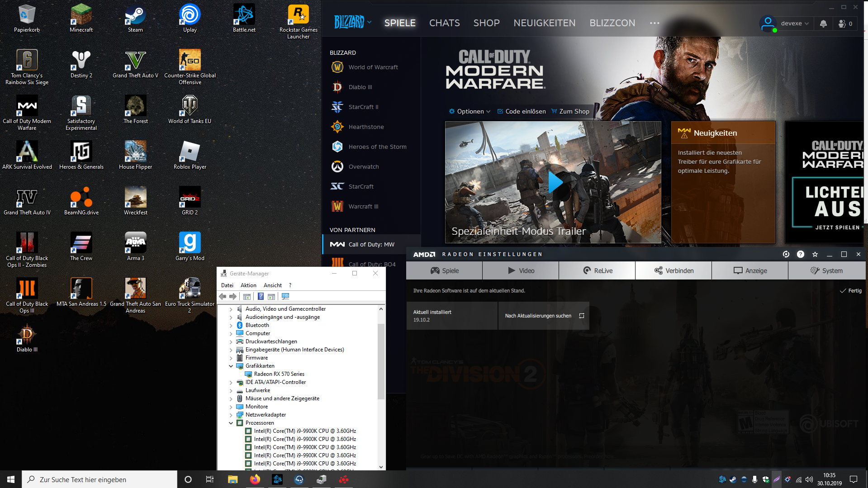Image resolution: width=868 pixels, height=488 pixels.
Task: Open Windows Start menu
Action: pos(11,479)
